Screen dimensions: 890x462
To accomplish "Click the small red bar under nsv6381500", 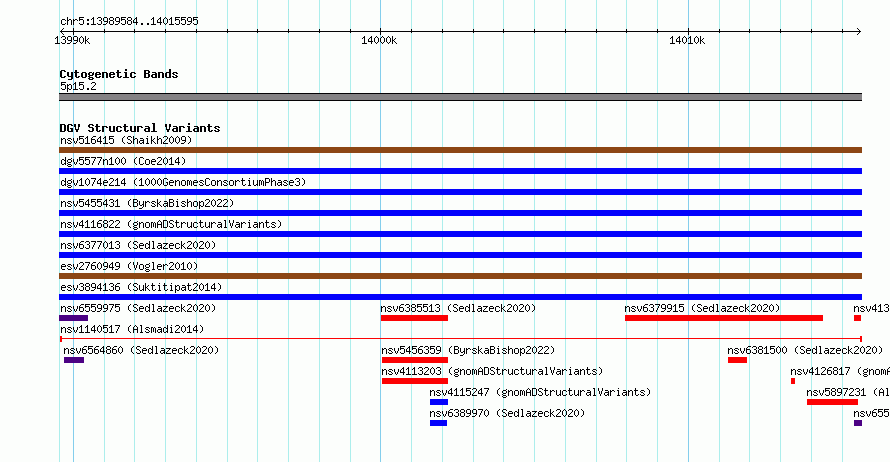I will click(737, 360).
